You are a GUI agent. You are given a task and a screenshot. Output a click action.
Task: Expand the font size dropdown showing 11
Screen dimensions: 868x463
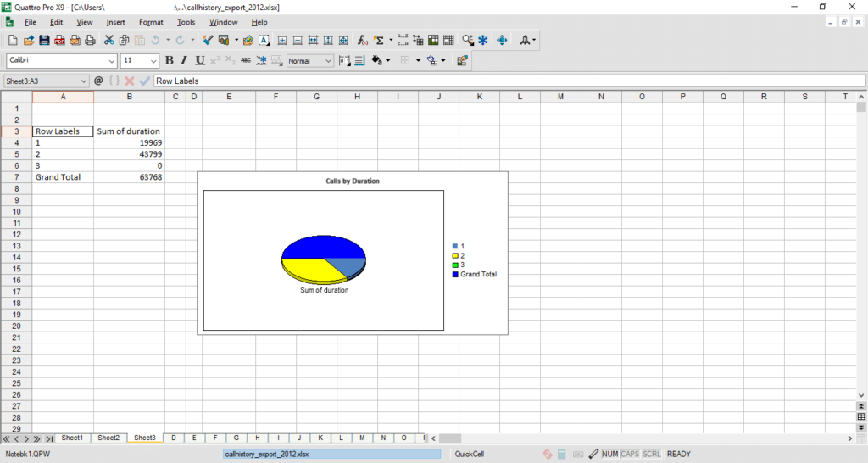tap(153, 61)
